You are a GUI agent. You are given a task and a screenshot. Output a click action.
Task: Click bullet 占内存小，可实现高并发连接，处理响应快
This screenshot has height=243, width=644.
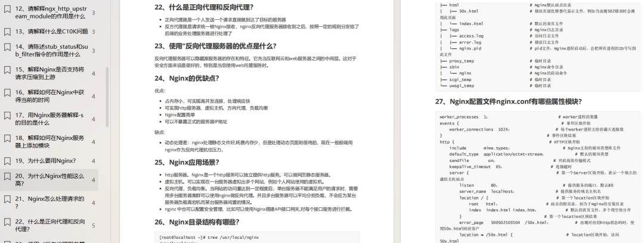(208, 101)
